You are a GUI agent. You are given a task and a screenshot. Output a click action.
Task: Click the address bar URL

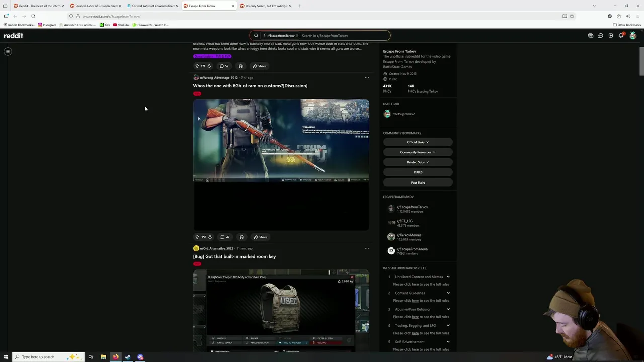pos(111,16)
